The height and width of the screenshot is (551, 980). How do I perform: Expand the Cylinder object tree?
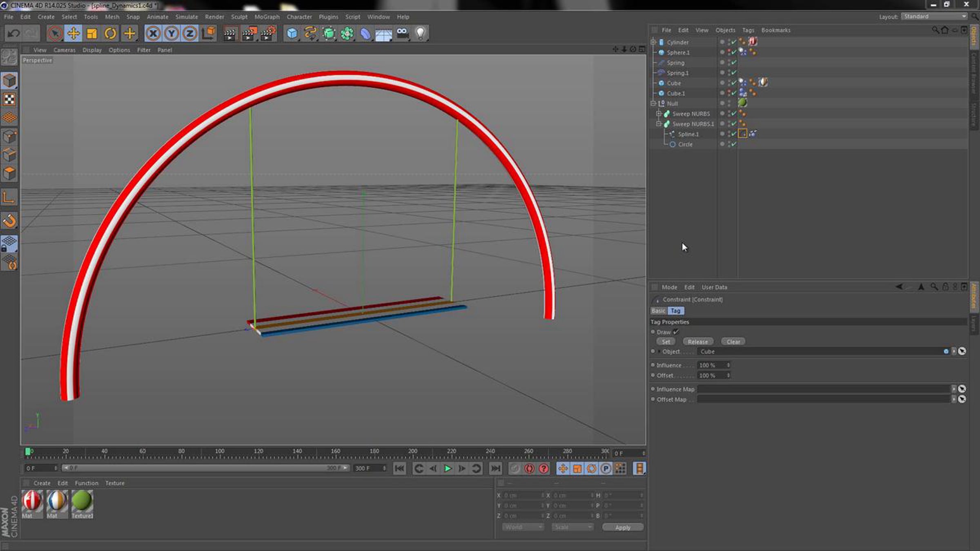point(653,42)
